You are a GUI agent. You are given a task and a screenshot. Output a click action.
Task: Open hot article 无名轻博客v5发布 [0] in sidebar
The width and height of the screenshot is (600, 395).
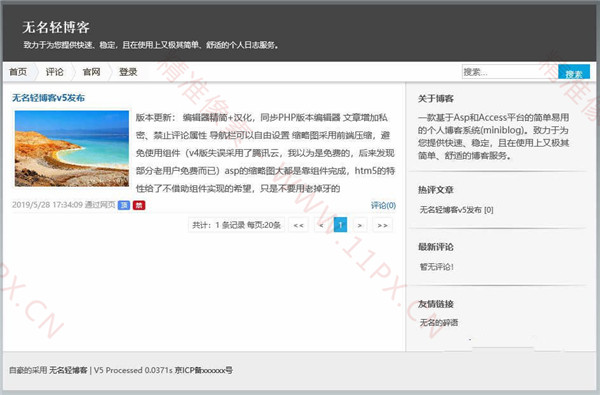tap(457, 210)
